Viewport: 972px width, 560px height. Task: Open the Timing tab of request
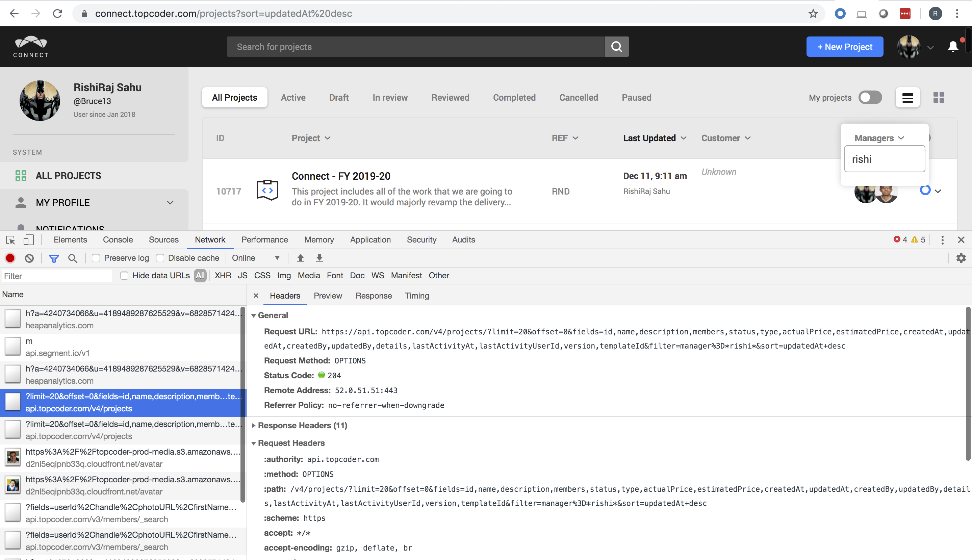click(x=417, y=296)
